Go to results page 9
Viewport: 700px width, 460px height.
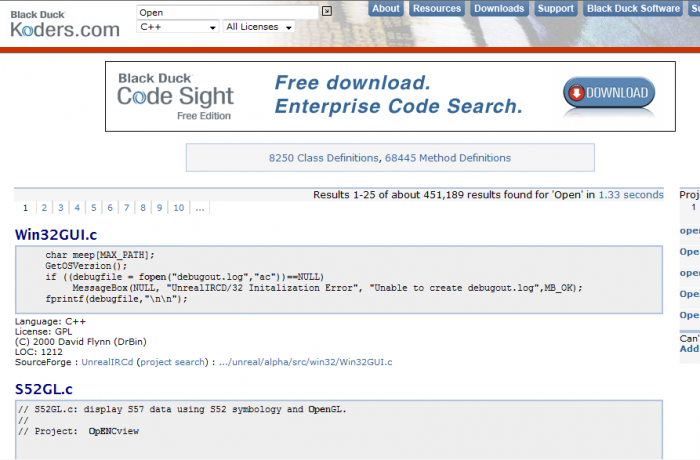click(159, 208)
